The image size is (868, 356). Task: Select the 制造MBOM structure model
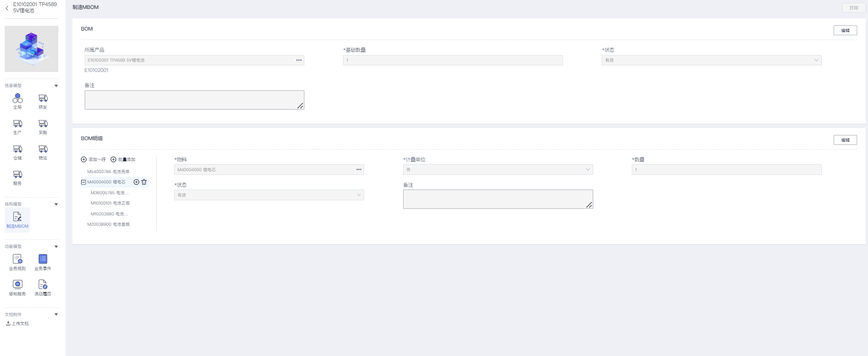point(17,220)
